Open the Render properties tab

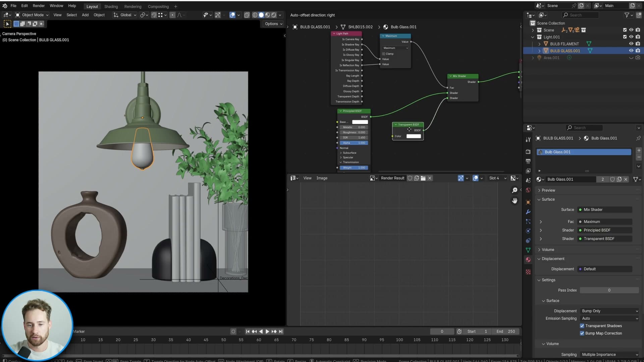528,152
